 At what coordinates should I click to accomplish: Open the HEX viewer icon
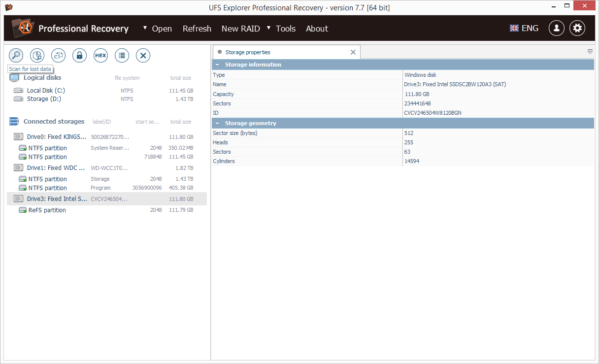click(x=100, y=56)
